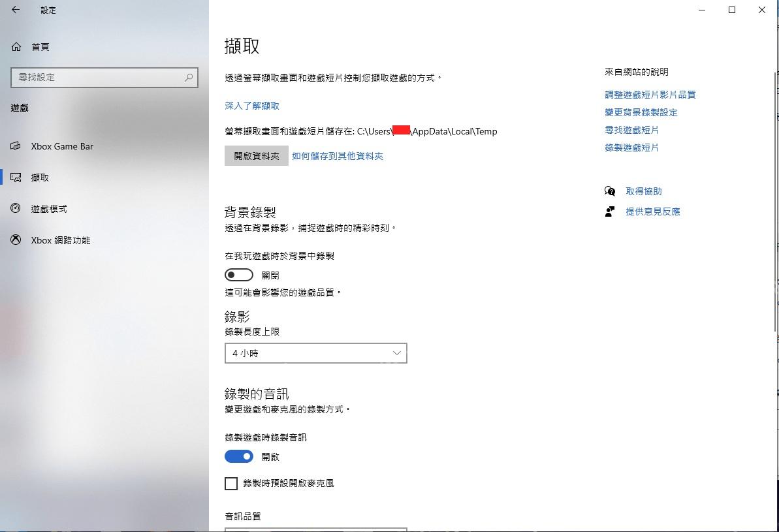Click the 取得協助 help chat icon
The image size is (779, 532).
point(610,191)
